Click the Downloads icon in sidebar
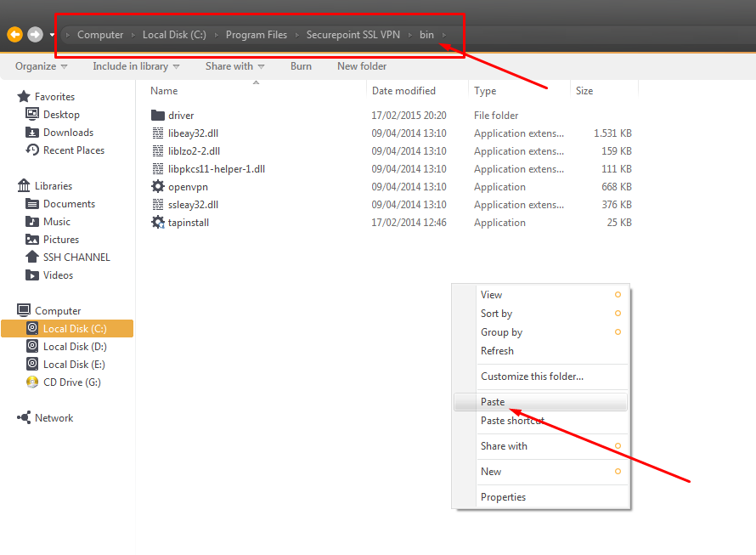 click(32, 133)
